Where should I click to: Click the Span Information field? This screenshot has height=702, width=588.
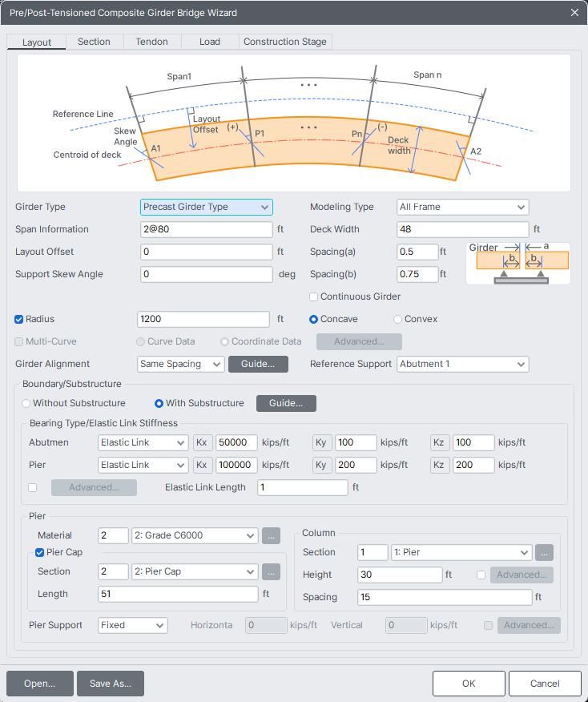click(x=207, y=229)
